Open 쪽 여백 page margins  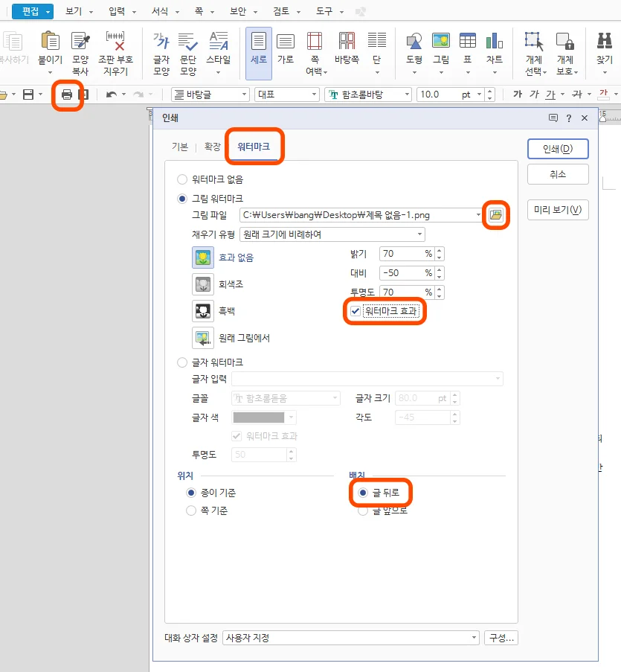[315, 53]
